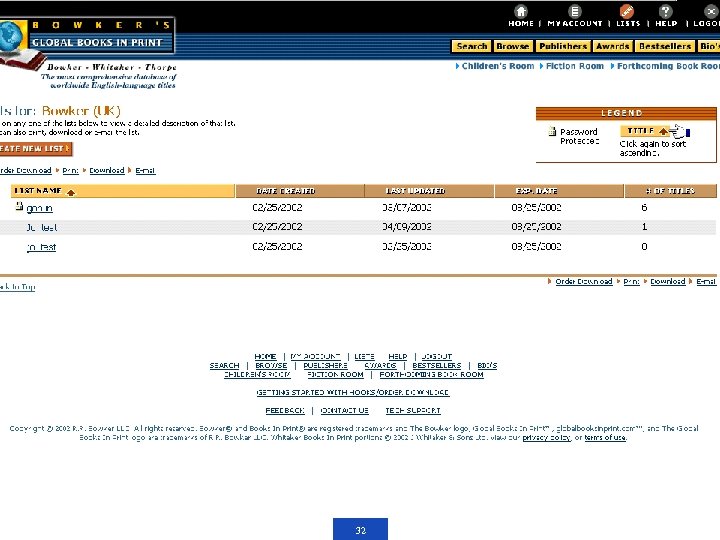Click the top Download link

[x=107, y=170]
